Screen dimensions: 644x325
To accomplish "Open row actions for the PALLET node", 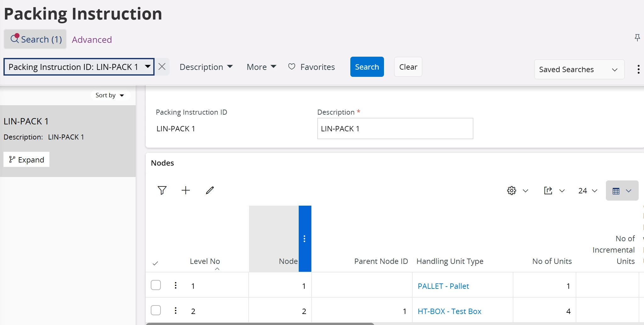I will (x=176, y=285).
